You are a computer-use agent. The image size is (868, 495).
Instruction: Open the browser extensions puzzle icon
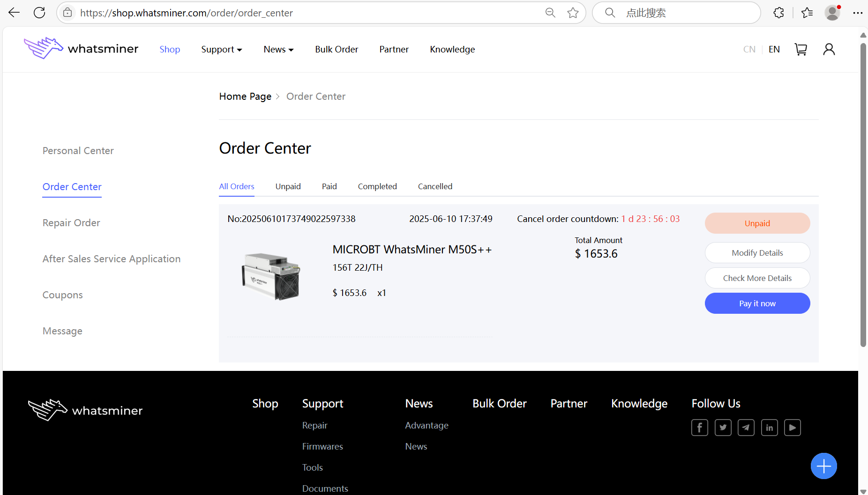coord(779,13)
